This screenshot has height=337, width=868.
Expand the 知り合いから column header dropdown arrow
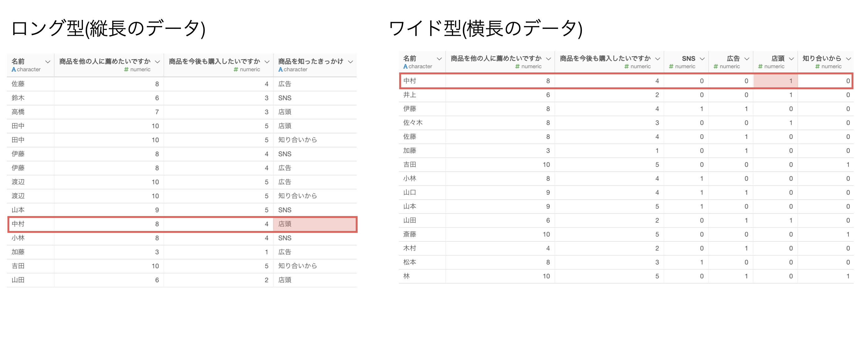tap(849, 59)
